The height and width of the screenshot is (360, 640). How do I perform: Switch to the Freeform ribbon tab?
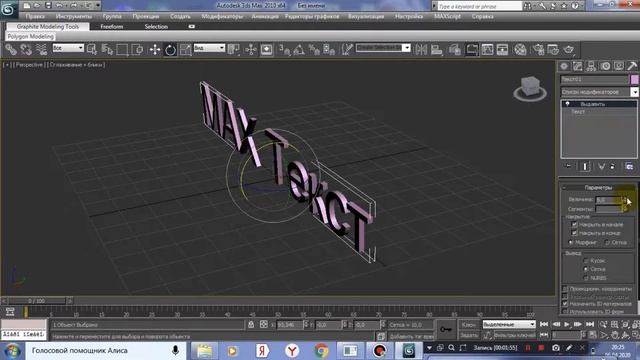pos(111,27)
